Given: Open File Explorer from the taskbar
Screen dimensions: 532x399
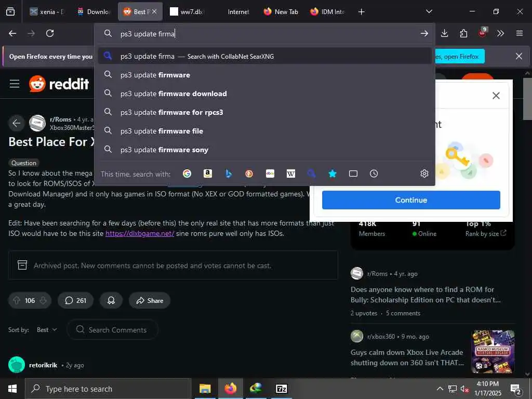Looking at the screenshot, I should click(x=205, y=389).
